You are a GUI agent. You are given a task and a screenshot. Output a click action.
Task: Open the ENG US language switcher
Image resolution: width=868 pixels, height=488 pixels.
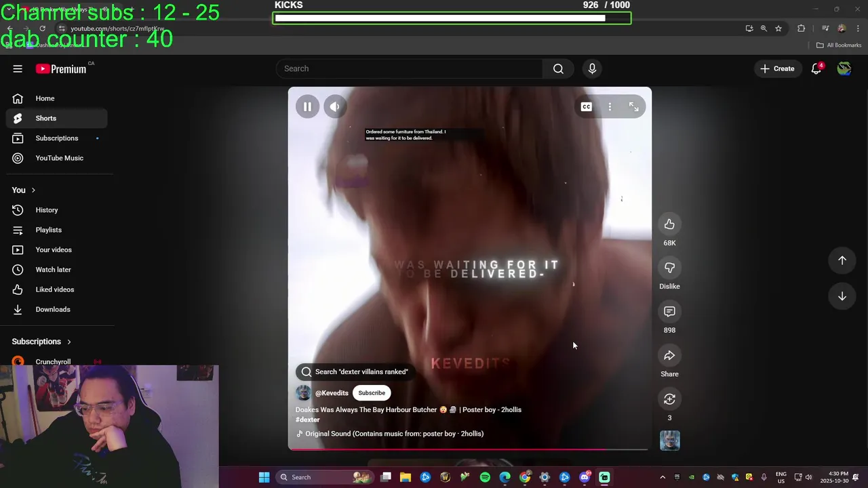tap(781, 477)
